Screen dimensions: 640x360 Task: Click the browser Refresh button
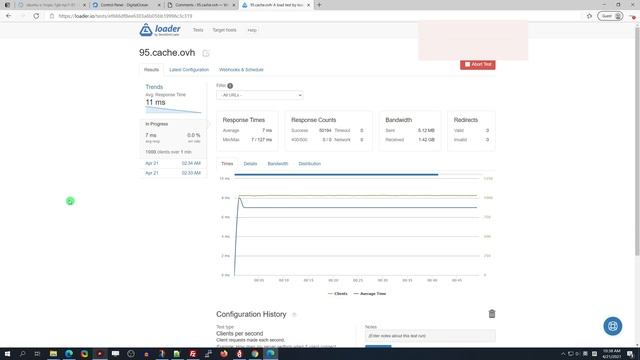click(x=36, y=16)
